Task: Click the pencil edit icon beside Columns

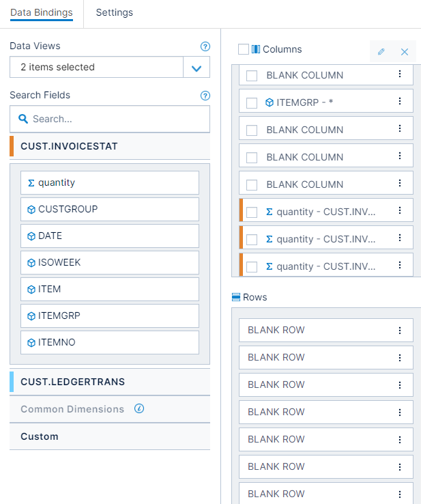Action: [x=381, y=51]
